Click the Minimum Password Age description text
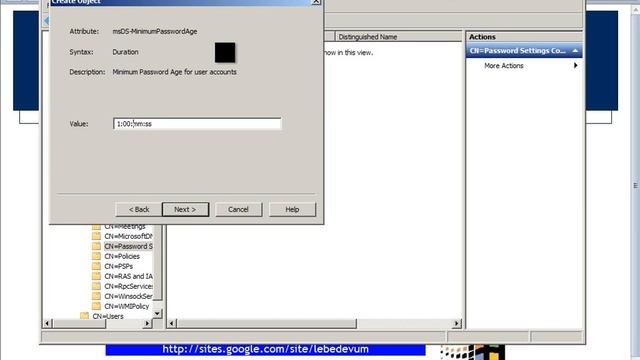640x360 pixels. (x=174, y=72)
